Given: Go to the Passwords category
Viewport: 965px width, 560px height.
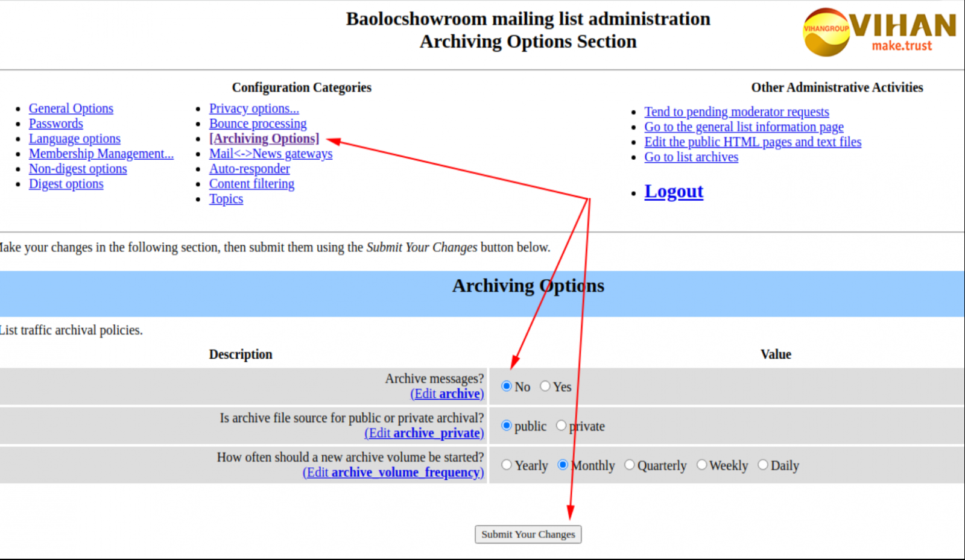Looking at the screenshot, I should pyautogui.click(x=55, y=124).
